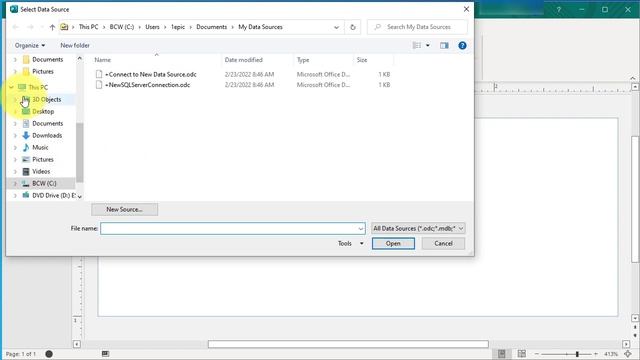Click the DVD Drive icon
Viewport: 640px width, 360px height.
26,195
